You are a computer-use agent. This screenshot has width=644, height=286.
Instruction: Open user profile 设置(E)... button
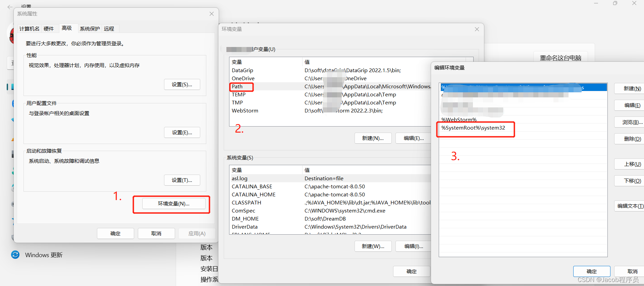click(x=182, y=133)
